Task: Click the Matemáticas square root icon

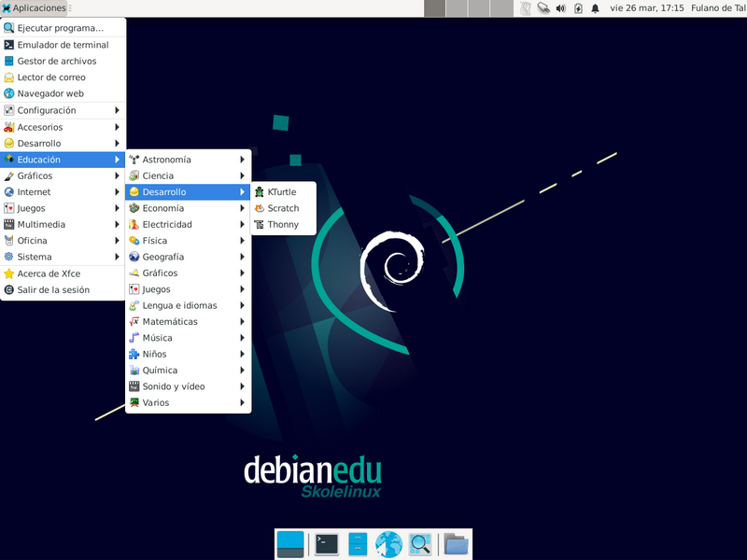Action: click(134, 321)
